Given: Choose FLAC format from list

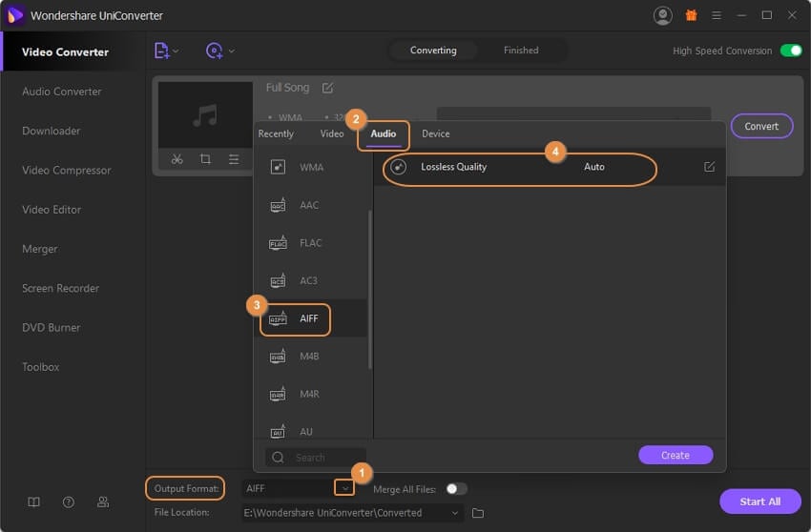Looking at the screenshot, I should pos(310,243).
